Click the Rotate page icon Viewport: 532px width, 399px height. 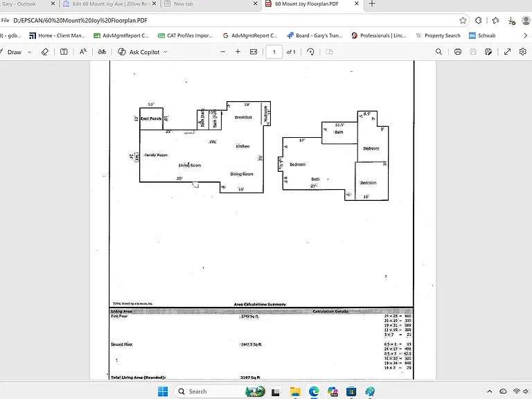(x=310, y=52)
